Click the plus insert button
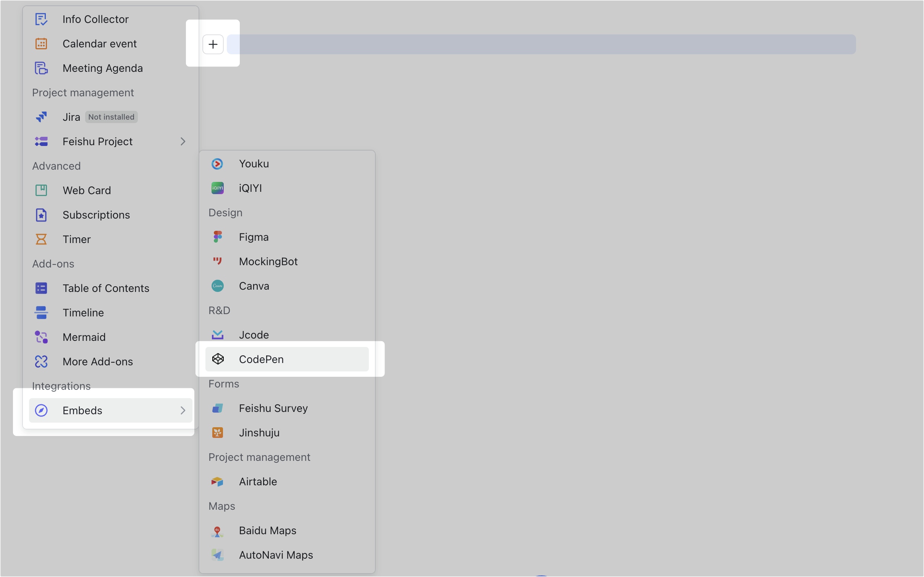 pyautogui.click(x=213, y=44)
